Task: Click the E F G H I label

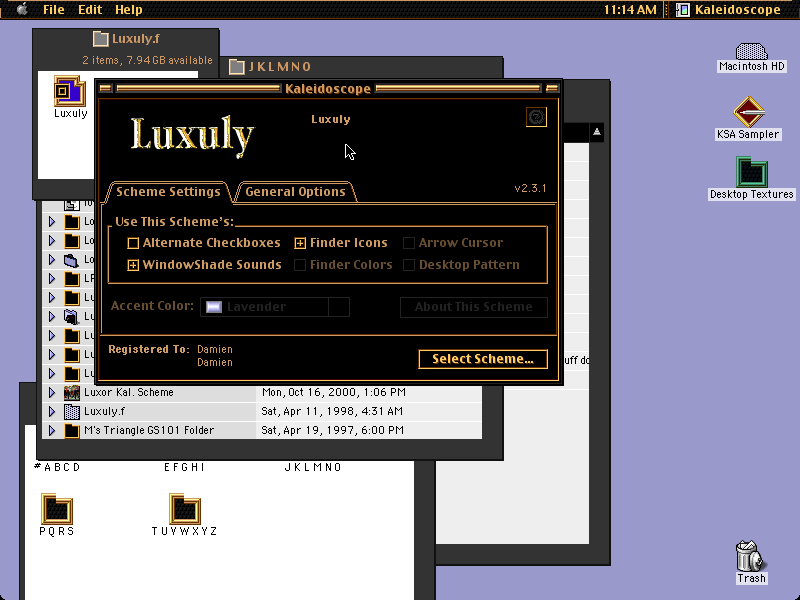Action: (184, 467)
